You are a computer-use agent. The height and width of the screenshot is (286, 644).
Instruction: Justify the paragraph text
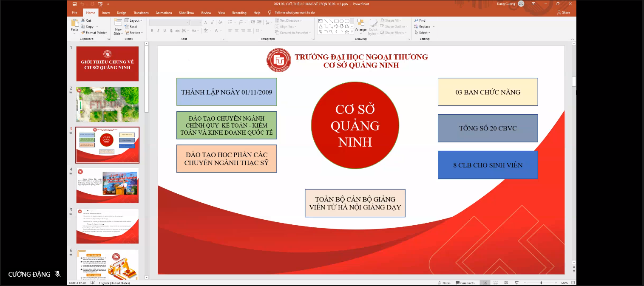pyautogui.click(x=249, y=31)
